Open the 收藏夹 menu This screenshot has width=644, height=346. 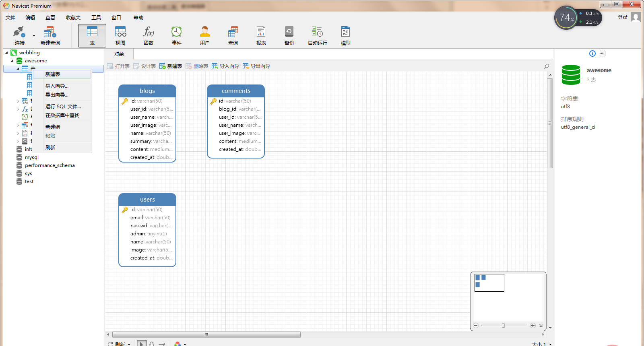[73, 17]
